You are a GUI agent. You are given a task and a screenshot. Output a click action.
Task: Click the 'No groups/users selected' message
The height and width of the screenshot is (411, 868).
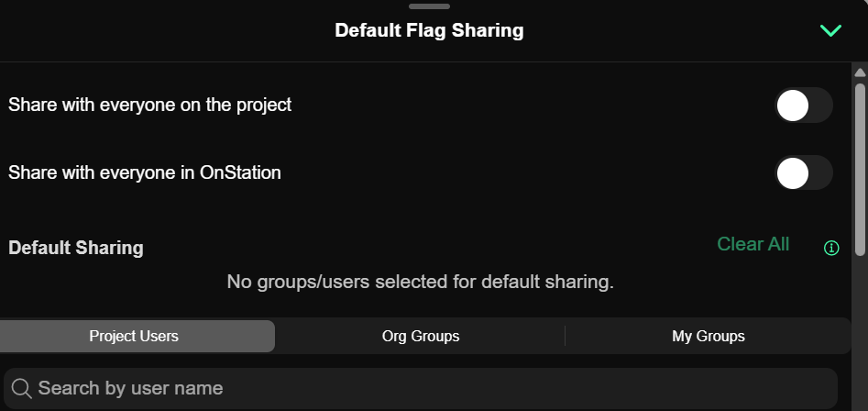pyautogui.click(x=420, y=282)
